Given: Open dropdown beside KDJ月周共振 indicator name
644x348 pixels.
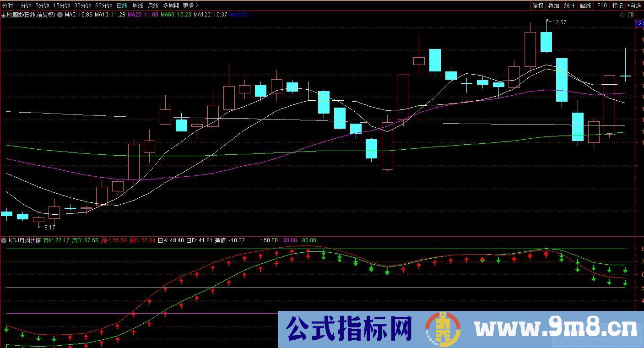Looking at the screenshot, I should point(4,240).
